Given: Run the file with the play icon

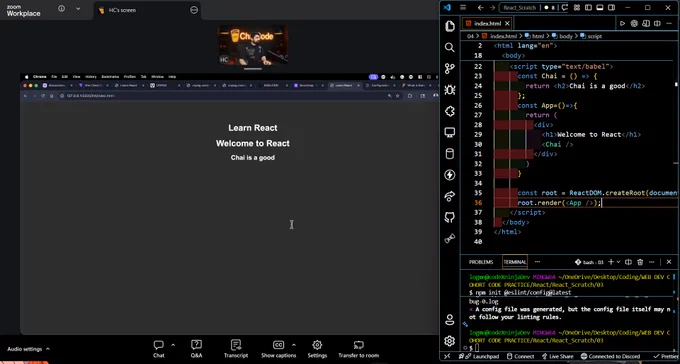Looking at the screenshot, I should coord(622,23).
